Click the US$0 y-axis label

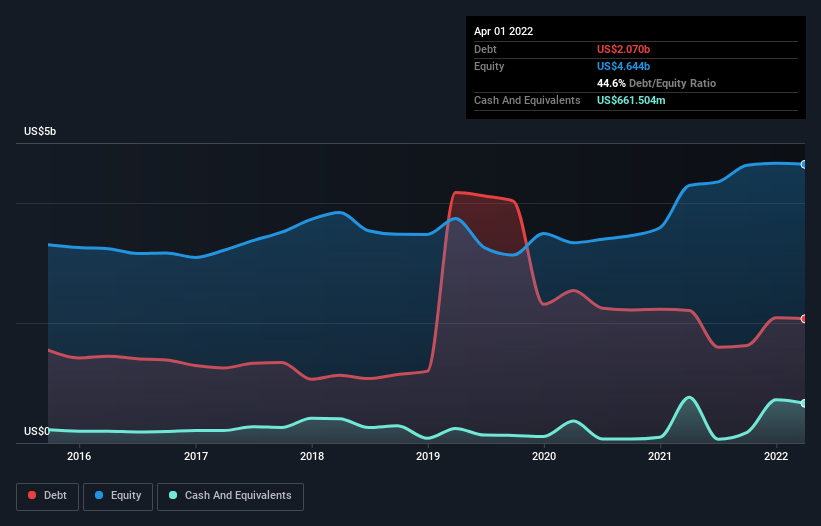(x=37, y=431)
